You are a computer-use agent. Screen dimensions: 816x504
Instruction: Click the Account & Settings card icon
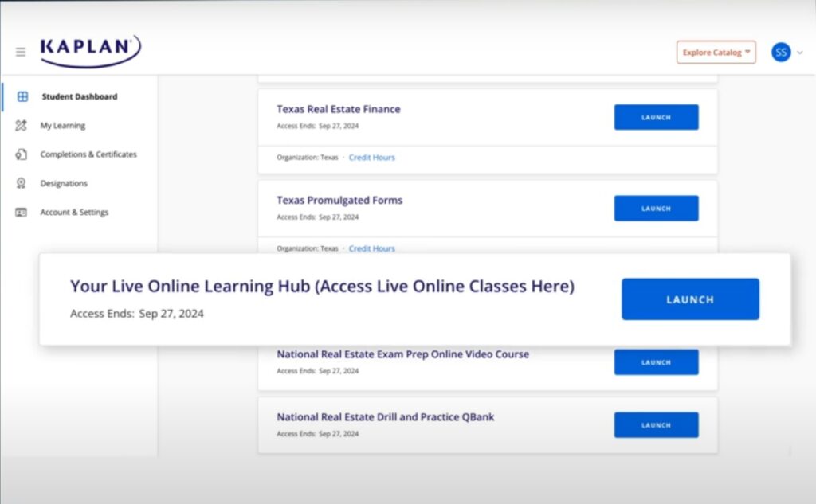tap(22, 213)
